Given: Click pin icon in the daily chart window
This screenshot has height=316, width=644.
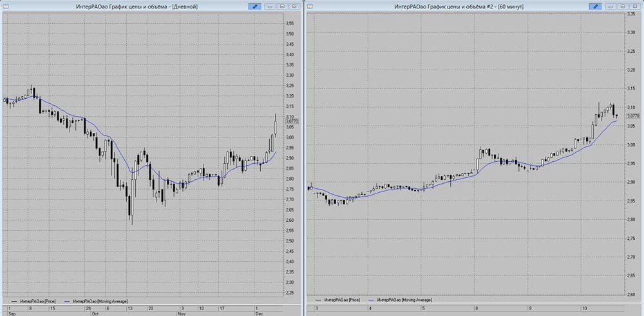Looking at the screenshot, I should tap(254, 6).
